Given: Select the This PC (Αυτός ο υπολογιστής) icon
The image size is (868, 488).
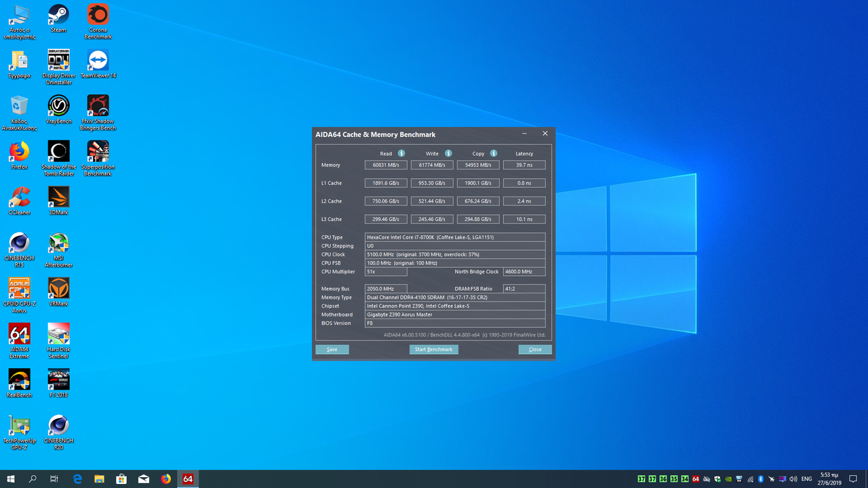Looking at the screenshot, I should 19,22.
